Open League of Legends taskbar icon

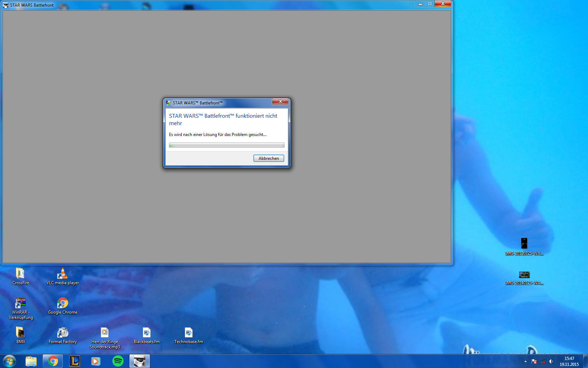point(75,361)
